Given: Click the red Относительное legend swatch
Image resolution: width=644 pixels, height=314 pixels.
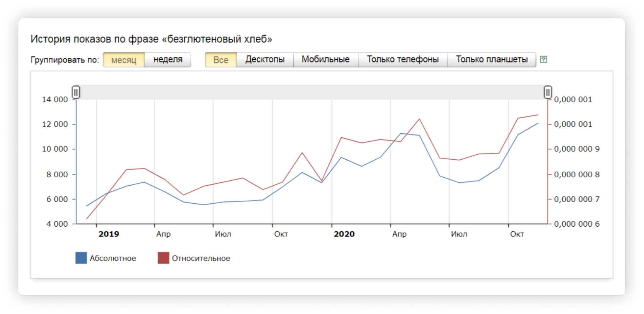Looking at the screenshot, I should 163,258.
